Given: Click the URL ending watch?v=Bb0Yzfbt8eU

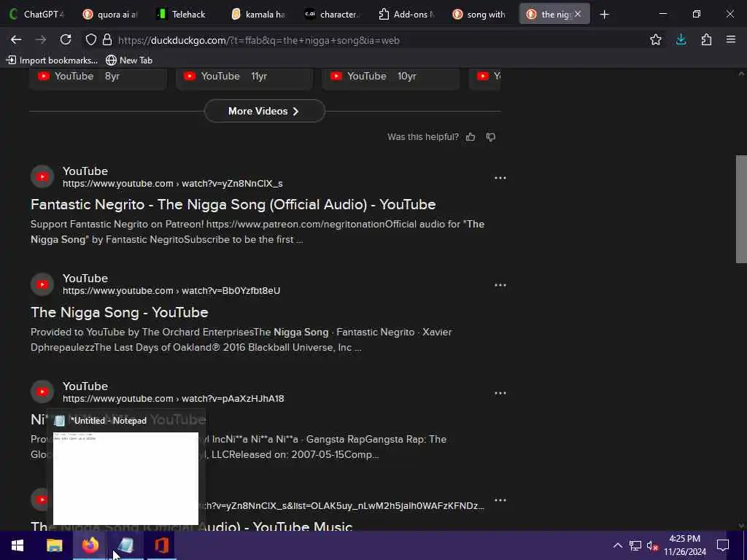Looking at the screenshot, I should [x=171, y=290].
